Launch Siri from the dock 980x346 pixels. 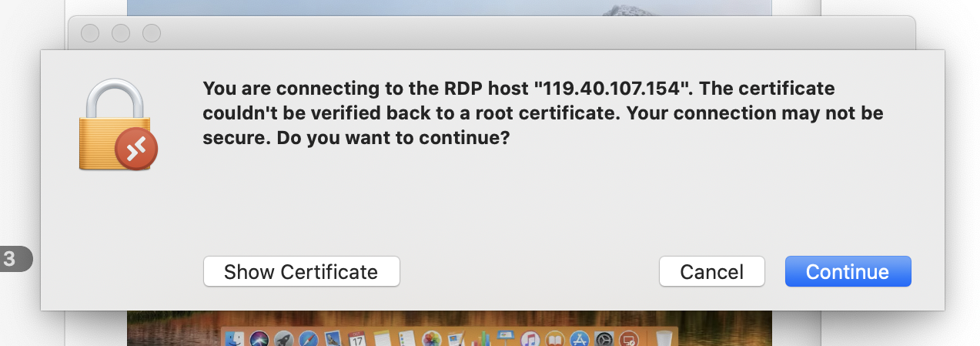coord(259,339)
